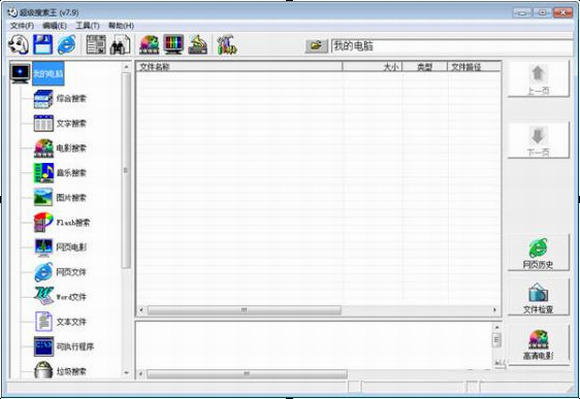Screen dimensions: 580x399
Task: Open the 文件(F) menu
Action: [x=22, y=26]
